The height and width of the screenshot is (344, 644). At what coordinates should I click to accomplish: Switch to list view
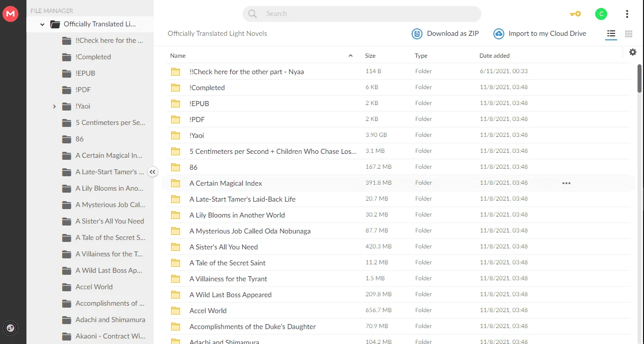point(611,34)
